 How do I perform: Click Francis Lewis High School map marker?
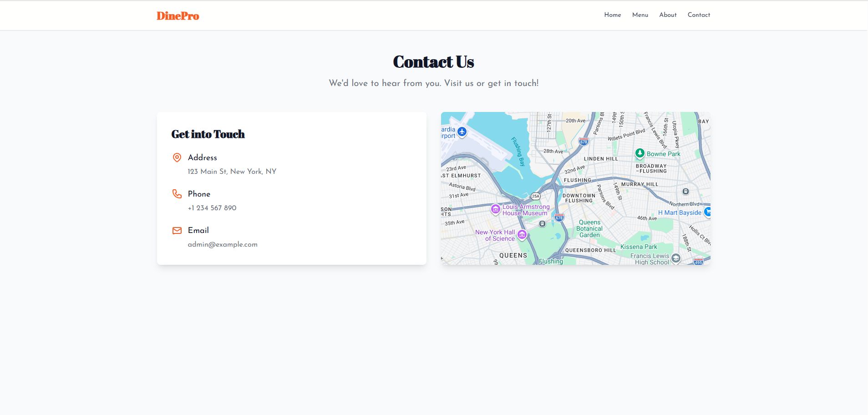[676, 258]
